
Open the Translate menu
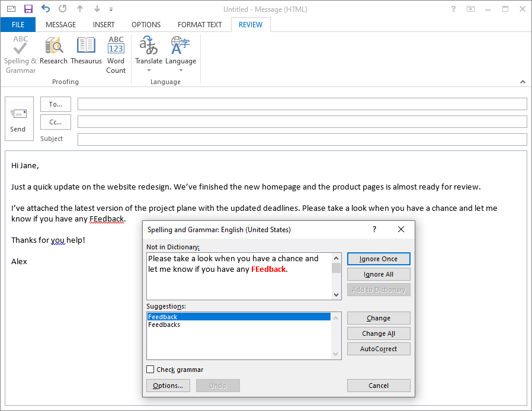tap(149, 54)
